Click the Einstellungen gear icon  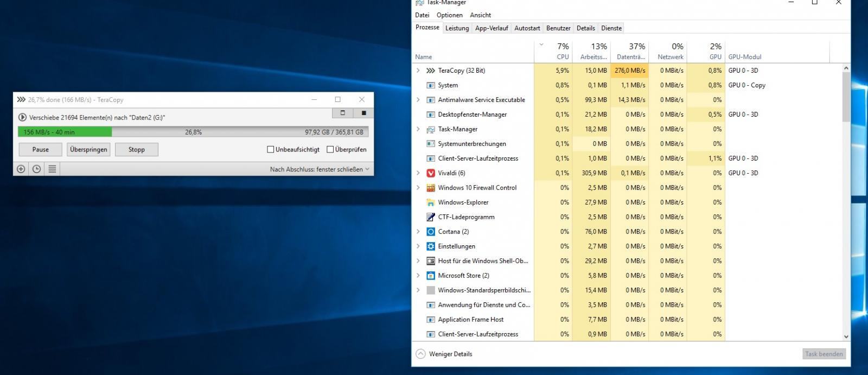coord(431,246)
